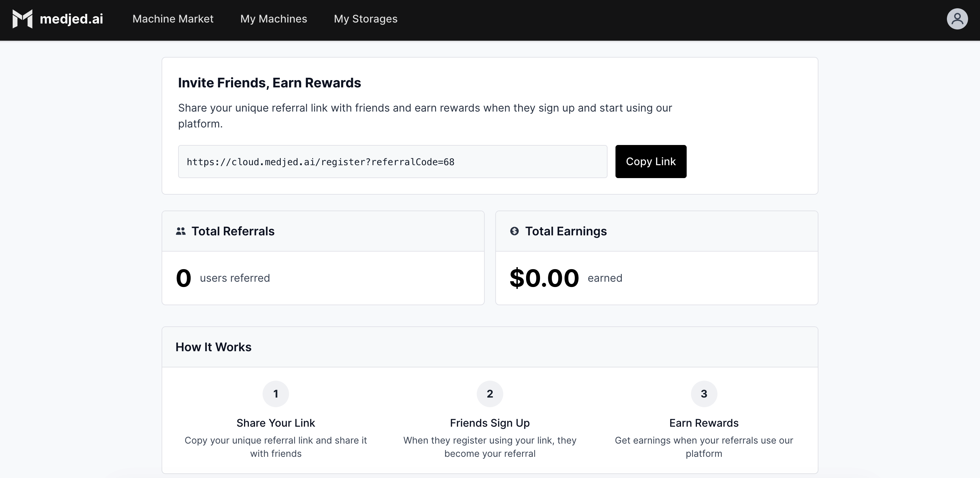
Task: Click the people icon beside Total Referrals
Action: (x=181, y=231)
